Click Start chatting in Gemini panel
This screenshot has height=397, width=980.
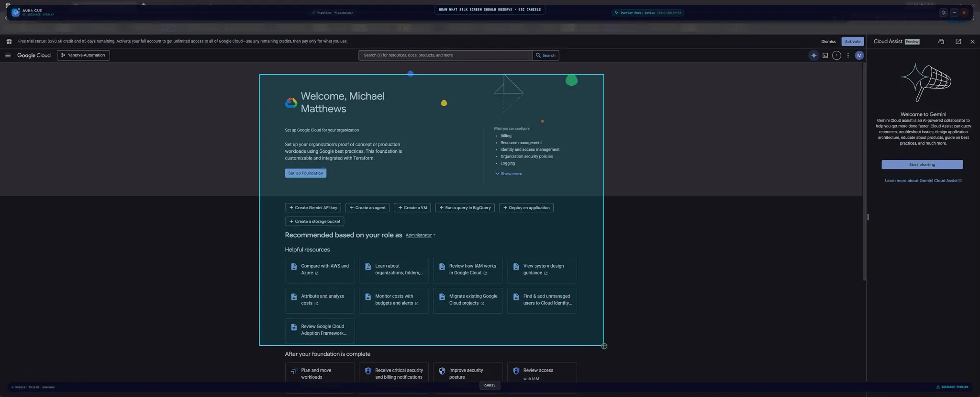point(922,165)
